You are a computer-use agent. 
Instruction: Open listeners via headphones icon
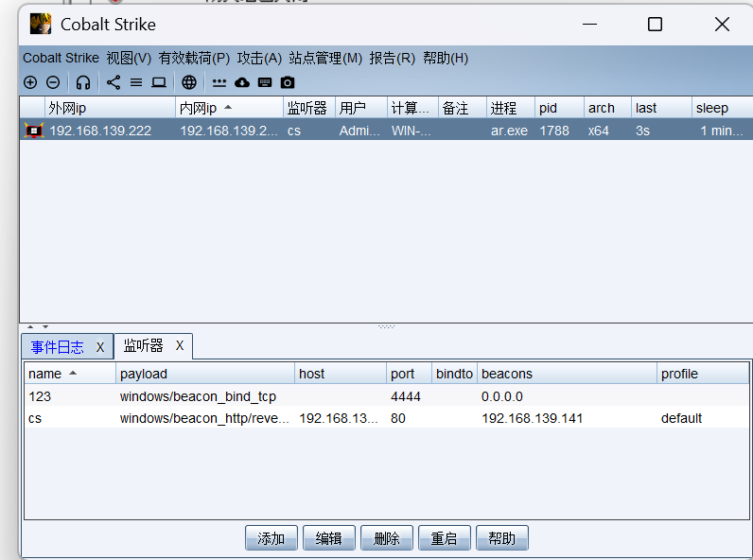tap(83, 82)
